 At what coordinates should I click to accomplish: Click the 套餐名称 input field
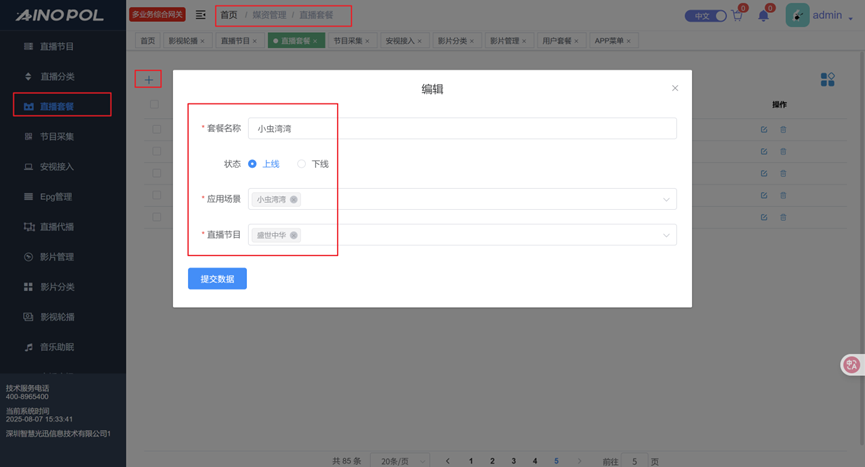click(461, 129)
